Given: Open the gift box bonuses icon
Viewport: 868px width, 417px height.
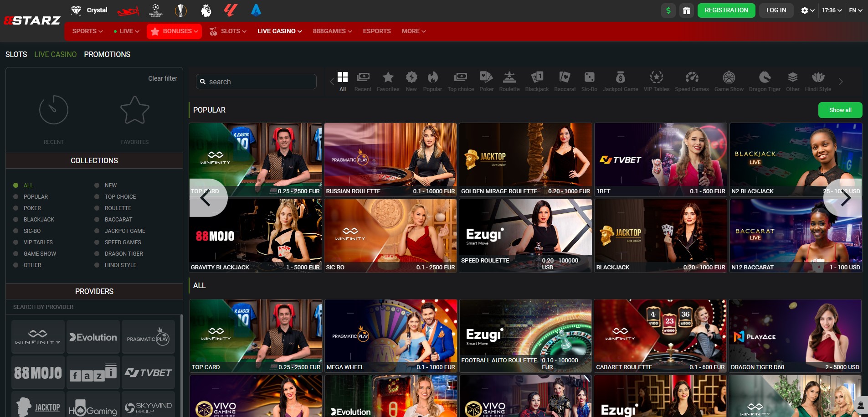Looking at the screenshot, I should pyautogui.click(x=687, y=10).
